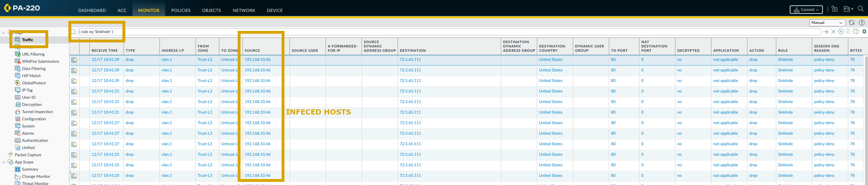Click the lock config icon
Image resolution: width=868 pixels, height=185 pixels.
click(834, 9)
